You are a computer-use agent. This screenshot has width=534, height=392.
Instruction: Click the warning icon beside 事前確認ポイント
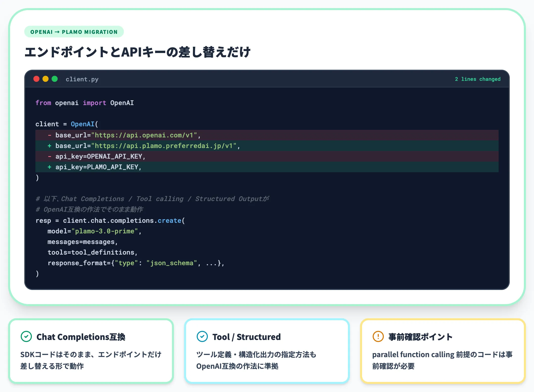tap(378, 336)
